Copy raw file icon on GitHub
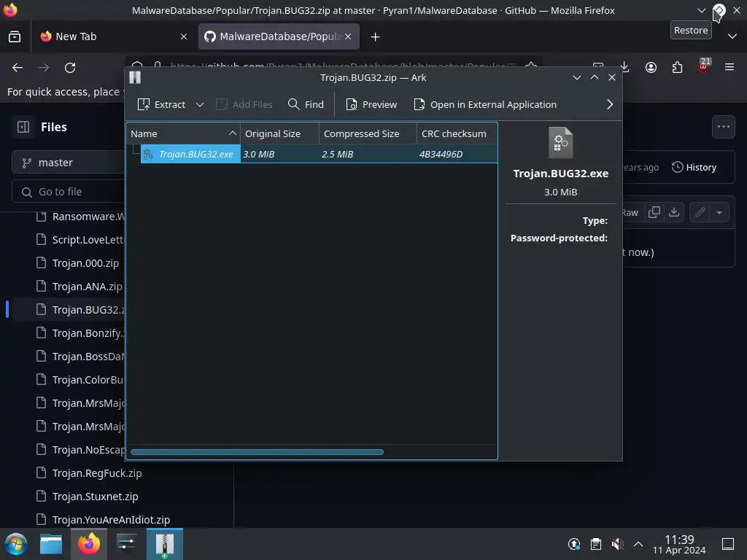 tap(654, 212)
